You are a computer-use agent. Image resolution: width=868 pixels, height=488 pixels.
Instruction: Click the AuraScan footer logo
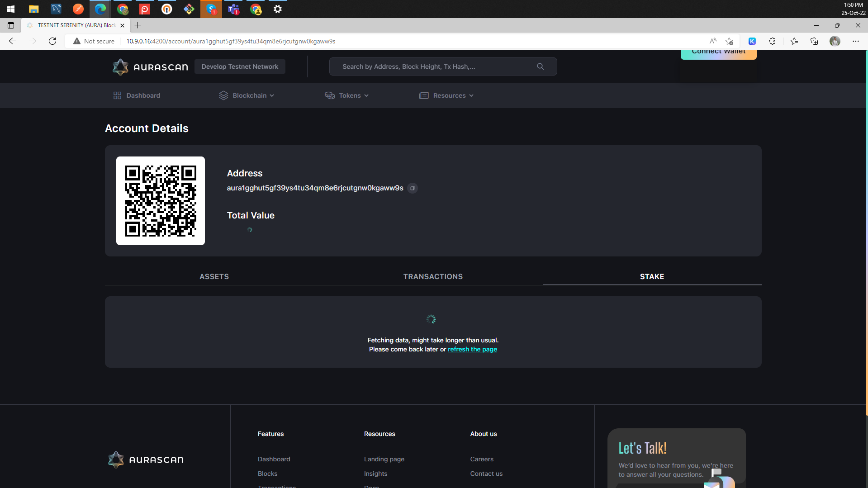(145, 460)
